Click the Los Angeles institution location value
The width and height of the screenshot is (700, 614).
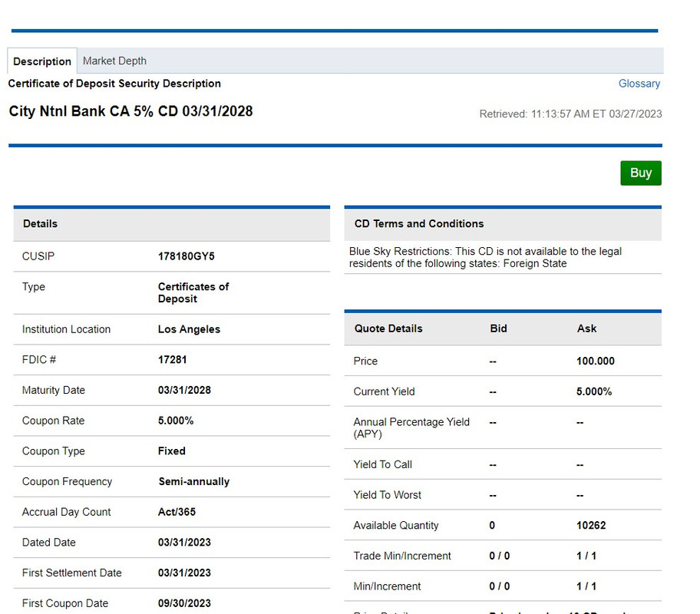coord(189,329)
